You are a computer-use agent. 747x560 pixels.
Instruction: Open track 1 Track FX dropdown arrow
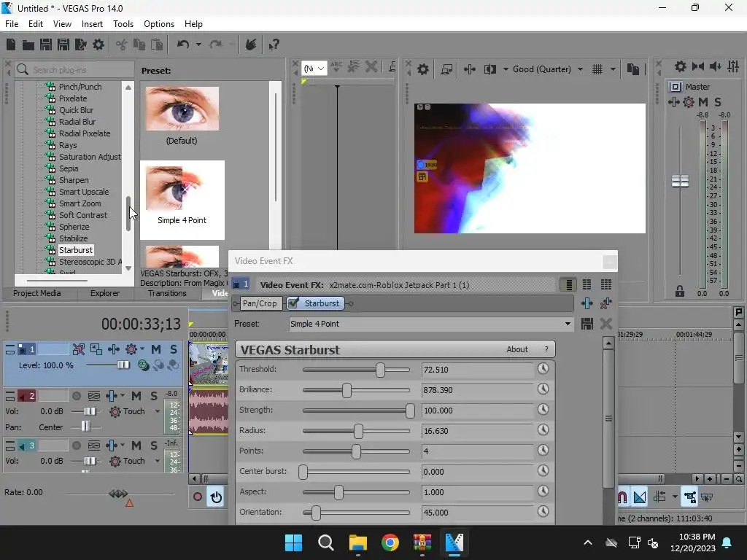tap(142, 349)
